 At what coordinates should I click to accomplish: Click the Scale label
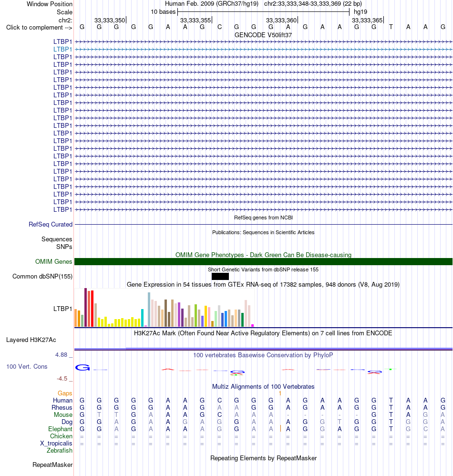(64, 12)
